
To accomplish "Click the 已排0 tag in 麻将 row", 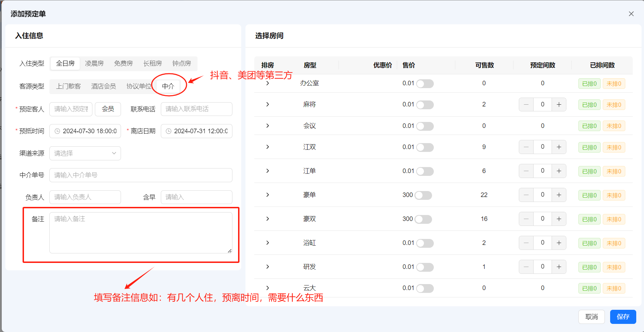I will pyautogui.click(x=589, y=105).
